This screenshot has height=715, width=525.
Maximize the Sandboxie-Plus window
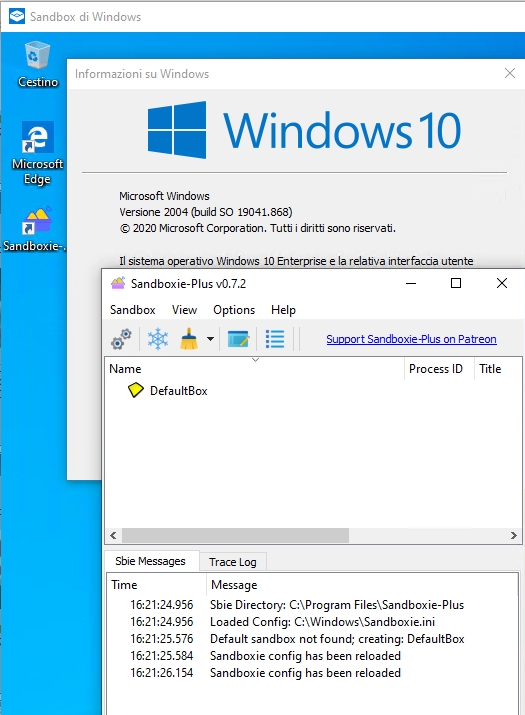tap(456, 283)
